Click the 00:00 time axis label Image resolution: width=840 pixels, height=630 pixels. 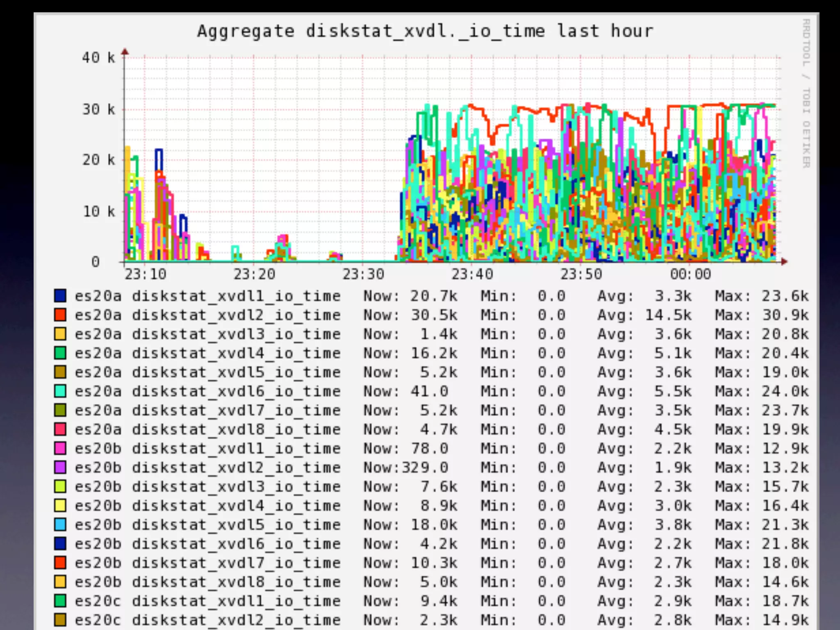pyautogui.click(x=690, y=274)
